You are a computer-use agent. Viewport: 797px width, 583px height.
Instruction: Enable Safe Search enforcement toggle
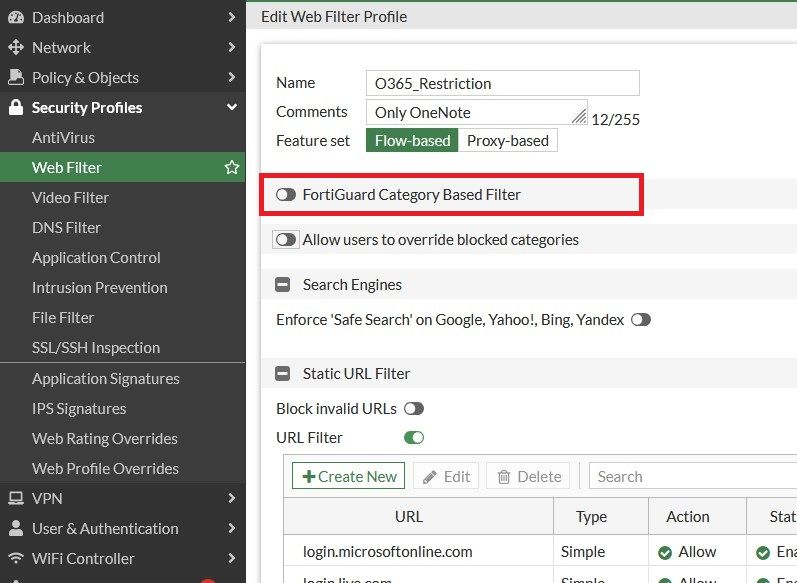(640, 320)
